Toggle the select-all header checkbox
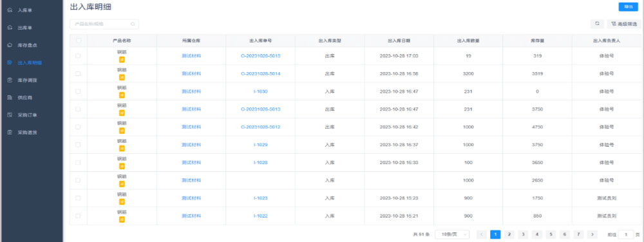Image resolution: width=644 pixels, height=242 pixels. point(78,41)
